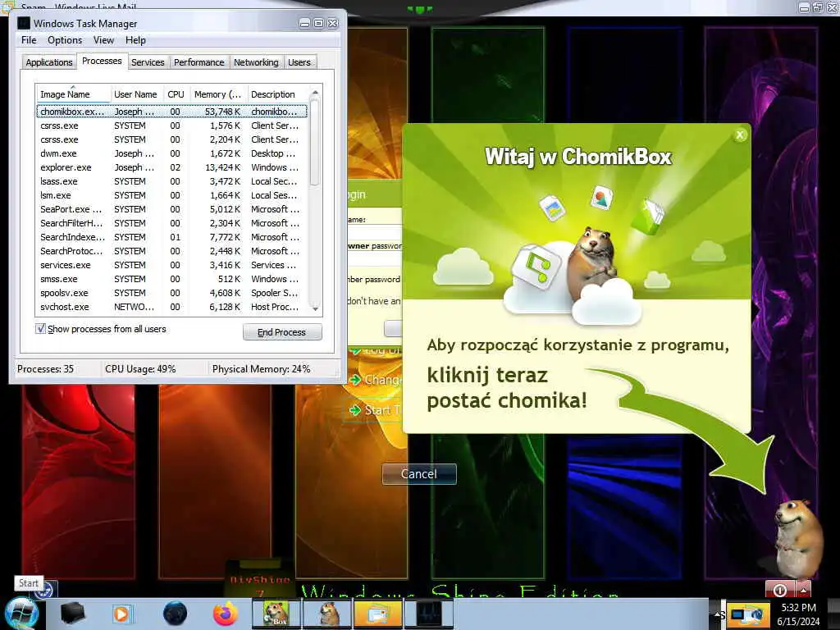This screenshot has height=630, width=840.
Task: Click the red power button
Action: click(x=780, y=589)
